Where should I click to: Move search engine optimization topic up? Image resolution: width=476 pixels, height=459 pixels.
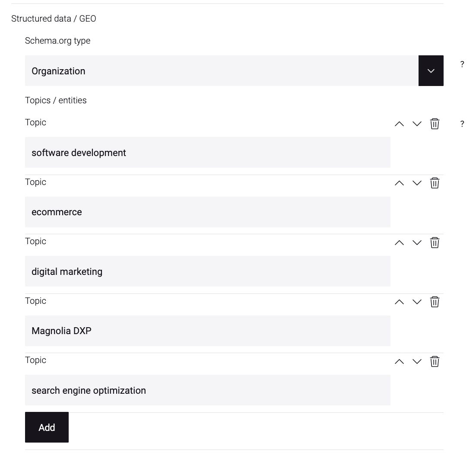399,361
